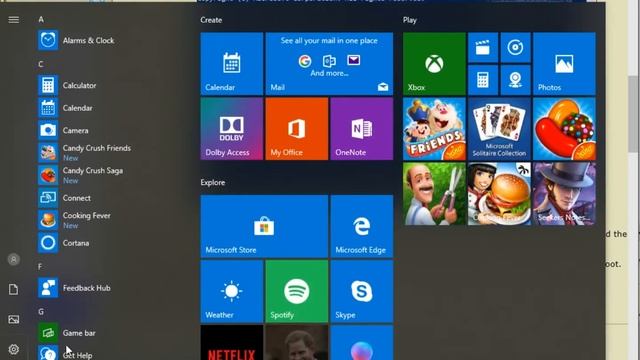This screenshot has width=640, height=360.
Task: Open the Groove Music small tile
Action: point(516,47)
